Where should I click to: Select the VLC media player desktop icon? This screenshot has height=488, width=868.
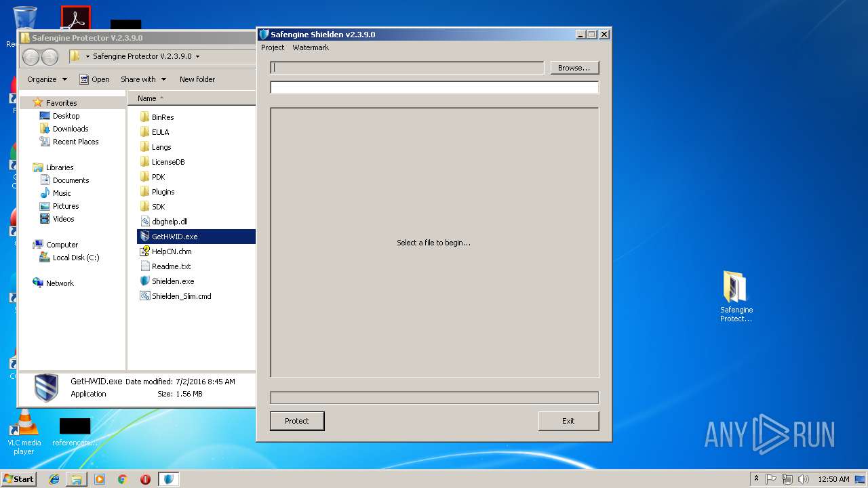24,432
